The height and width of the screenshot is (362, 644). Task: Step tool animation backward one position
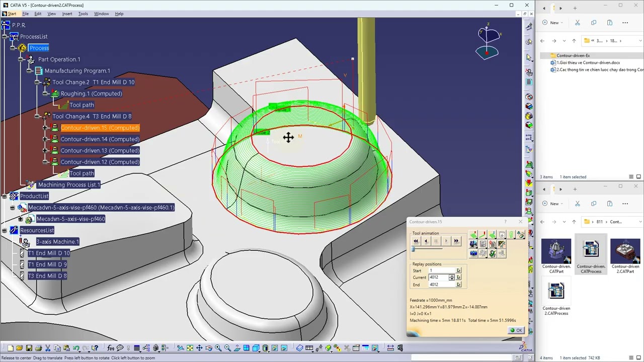pyautogui.click(x=426, y=241)
